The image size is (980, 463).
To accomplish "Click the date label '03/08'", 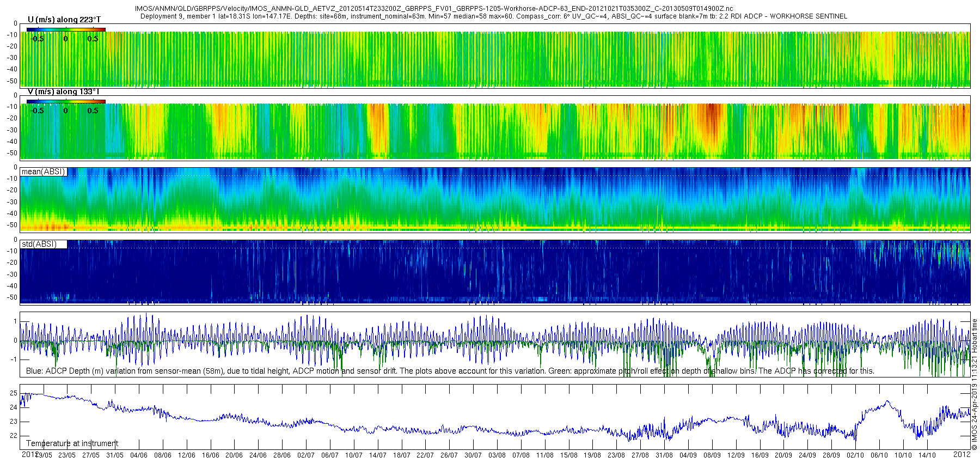I will (497, 455).
